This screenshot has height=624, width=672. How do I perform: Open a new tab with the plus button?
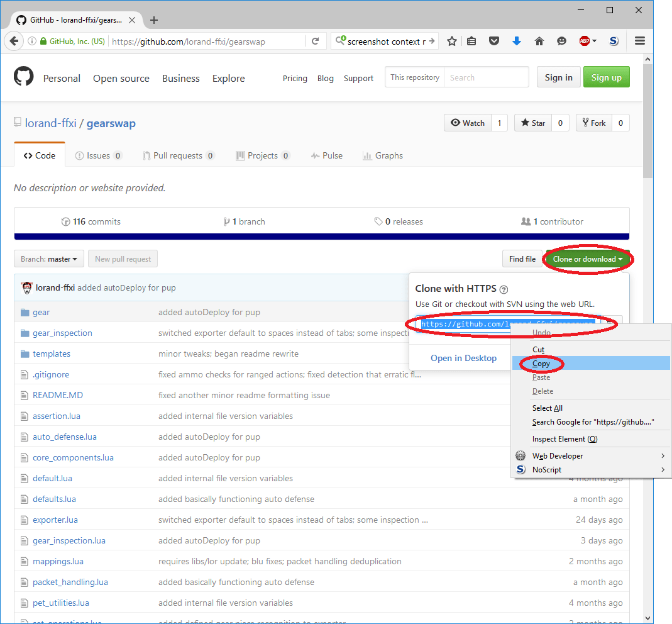[x=154, y=20]
